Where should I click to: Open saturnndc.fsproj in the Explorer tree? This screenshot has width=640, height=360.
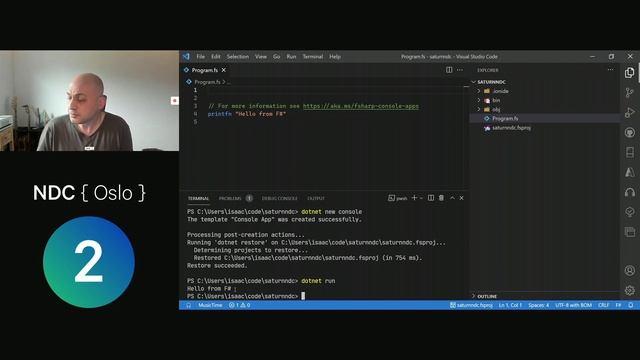511,128
